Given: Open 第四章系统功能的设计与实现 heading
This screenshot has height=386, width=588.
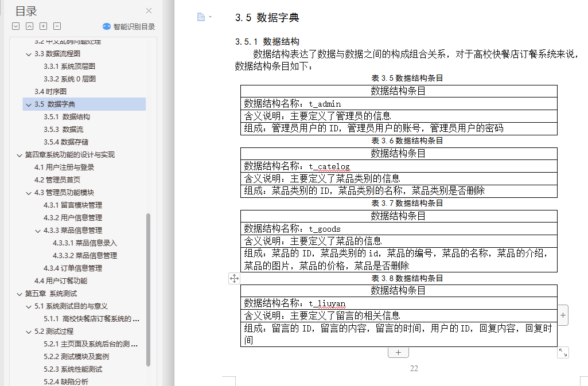Looking at the screenshot, I should (70, 155).
